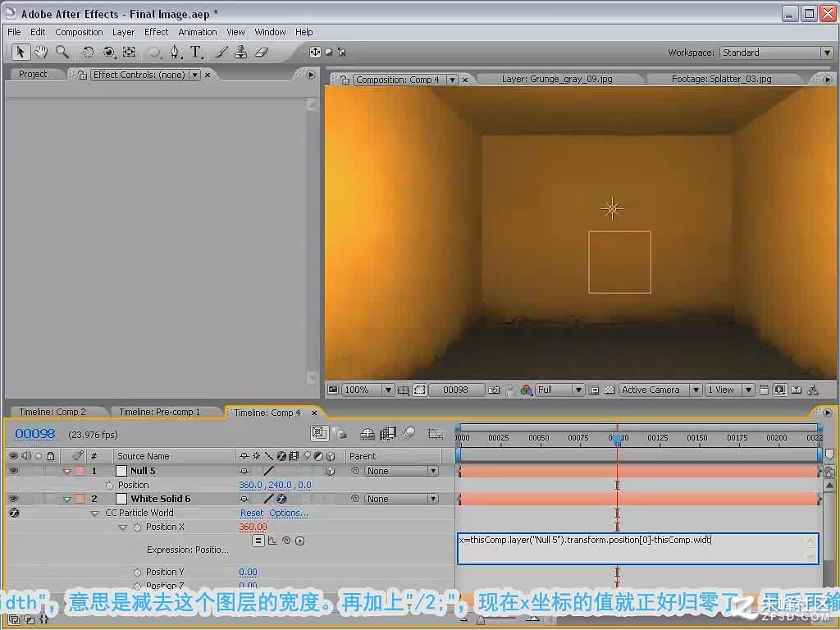Image resolution: width=840 pixels, height=630 pixels.
Task: Open the Parent dropdown for White Solid 6
Action: click(402, 499)
